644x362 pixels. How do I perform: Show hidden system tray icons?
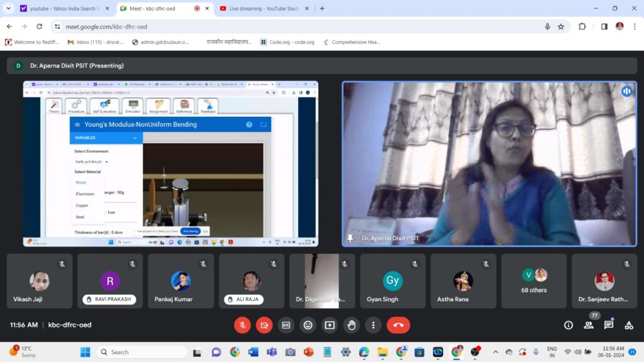pos(496,352)
